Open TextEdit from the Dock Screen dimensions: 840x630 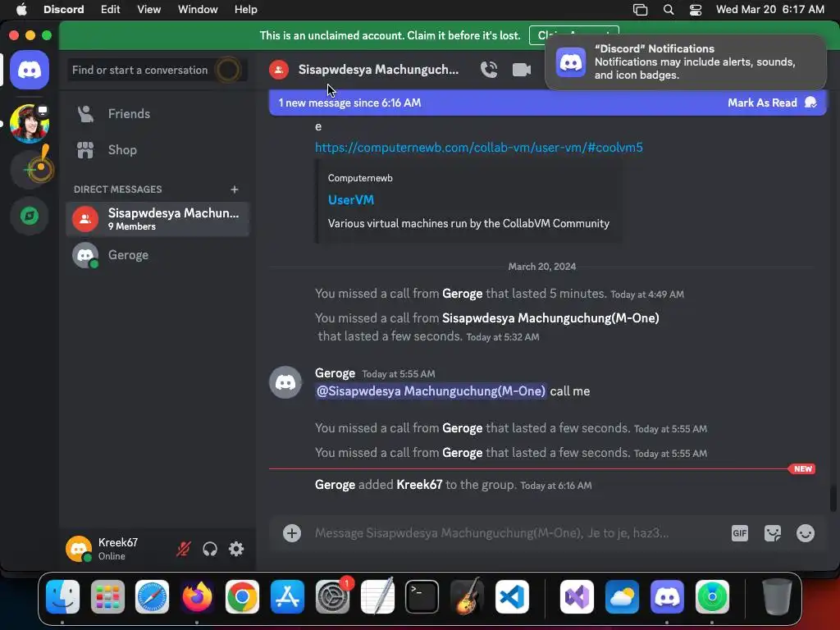point(377,597)
